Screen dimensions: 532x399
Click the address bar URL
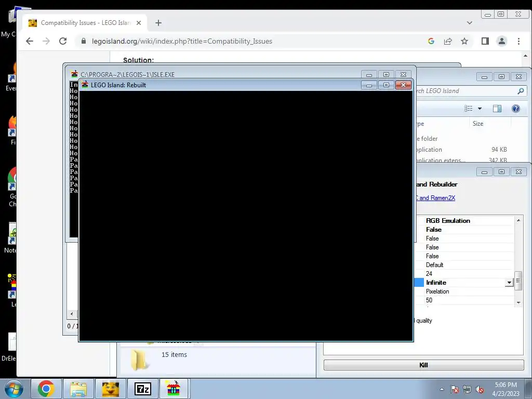[x=182, y=42]
